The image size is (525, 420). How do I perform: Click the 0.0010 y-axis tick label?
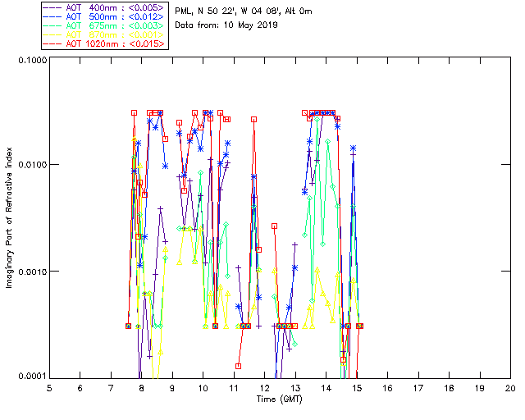pyautogui.click(x=30, y=272)
